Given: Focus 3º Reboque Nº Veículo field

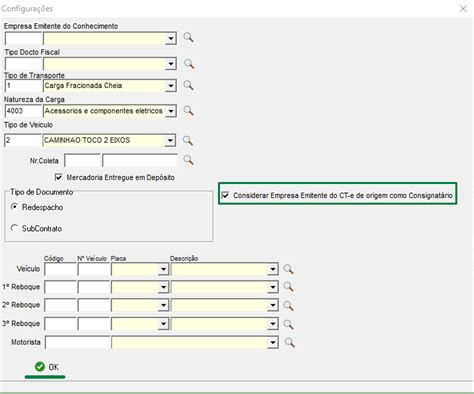Looking at the screenshot, I should pyautogui.click(x=94, y=324).
